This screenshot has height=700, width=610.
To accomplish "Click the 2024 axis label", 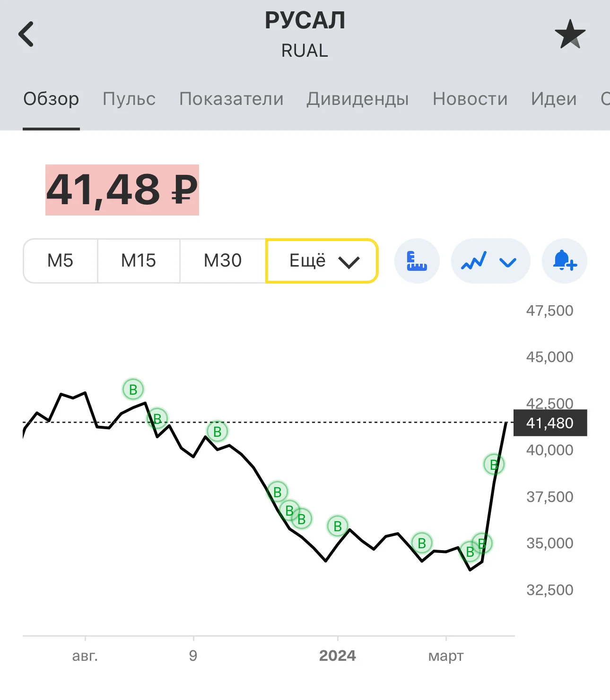I will (338, 656).
